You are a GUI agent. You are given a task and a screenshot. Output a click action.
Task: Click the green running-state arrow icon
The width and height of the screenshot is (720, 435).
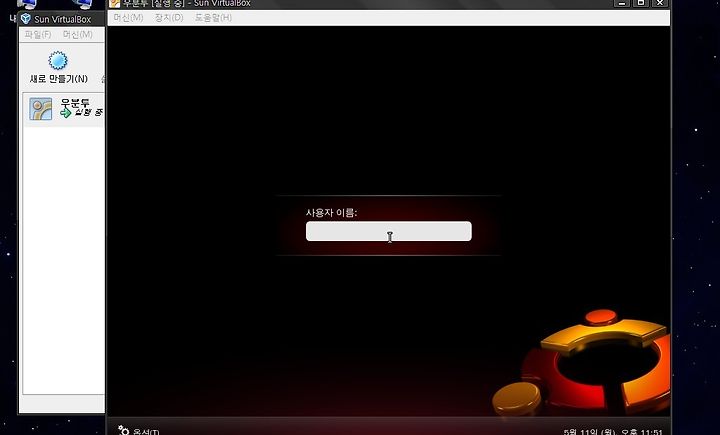[66, 113]
